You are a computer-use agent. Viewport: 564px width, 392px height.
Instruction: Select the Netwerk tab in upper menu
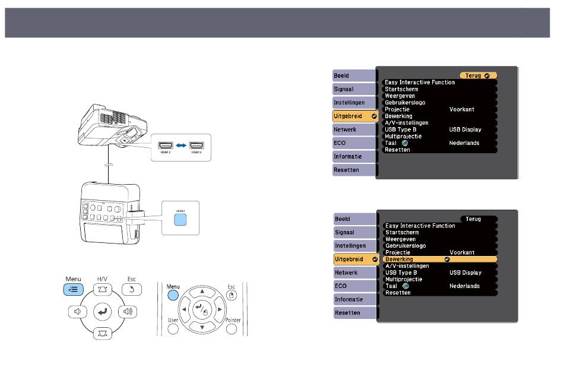354,129
